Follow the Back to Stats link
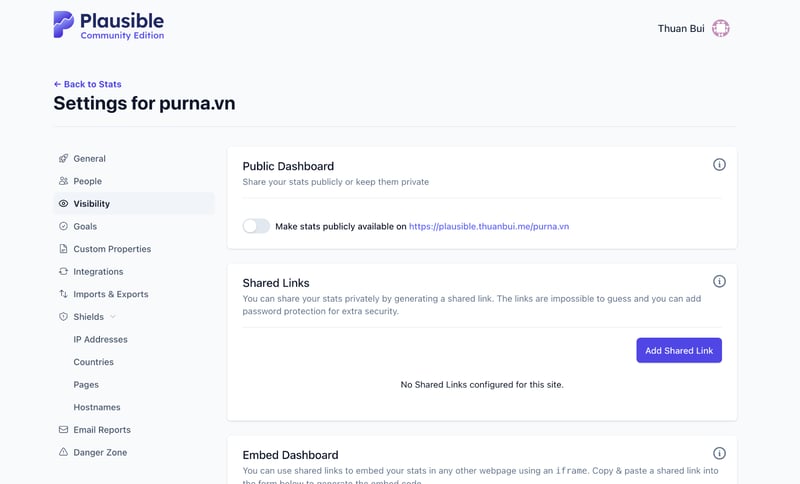The image size is (800, 484). [87, 84]
